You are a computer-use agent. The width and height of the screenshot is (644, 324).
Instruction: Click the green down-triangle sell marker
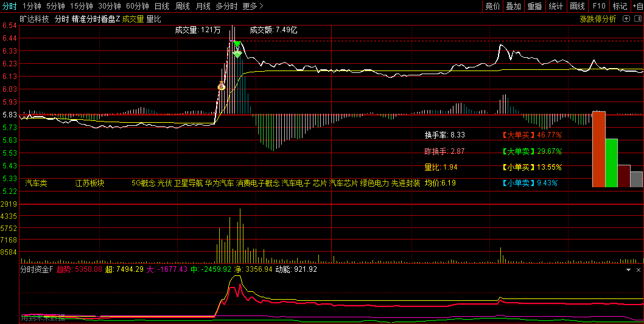tap(237, 44)
